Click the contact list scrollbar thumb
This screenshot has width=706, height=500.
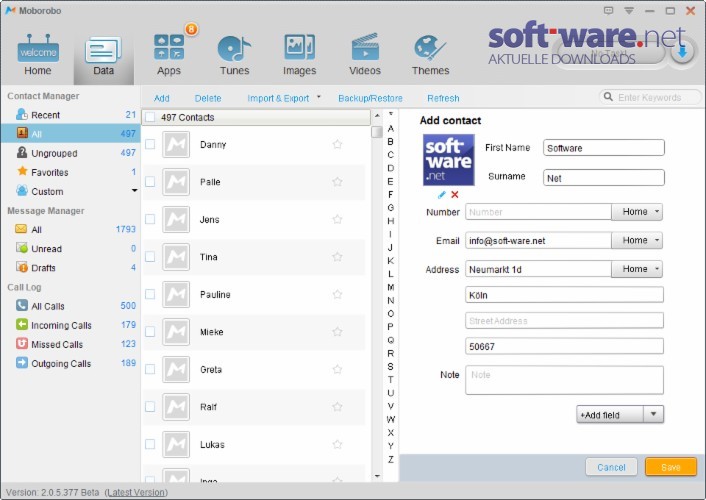pyautogui.click(x=377, y=132)
